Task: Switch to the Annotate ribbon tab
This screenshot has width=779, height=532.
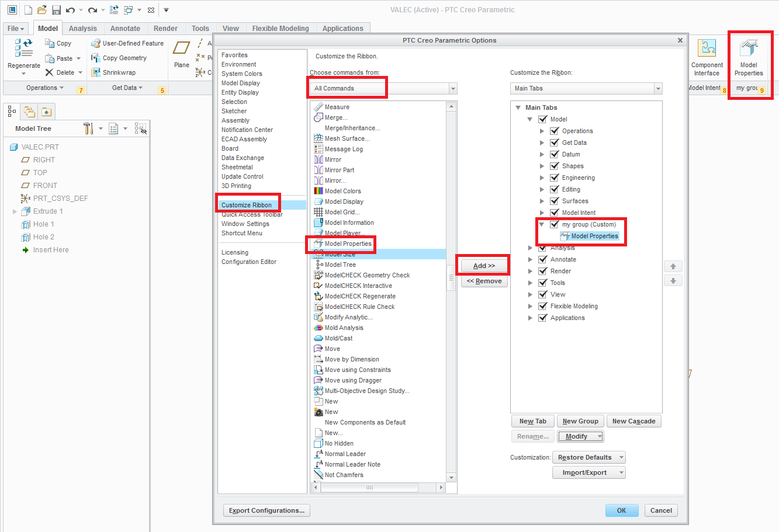Action: pos(125,28)
